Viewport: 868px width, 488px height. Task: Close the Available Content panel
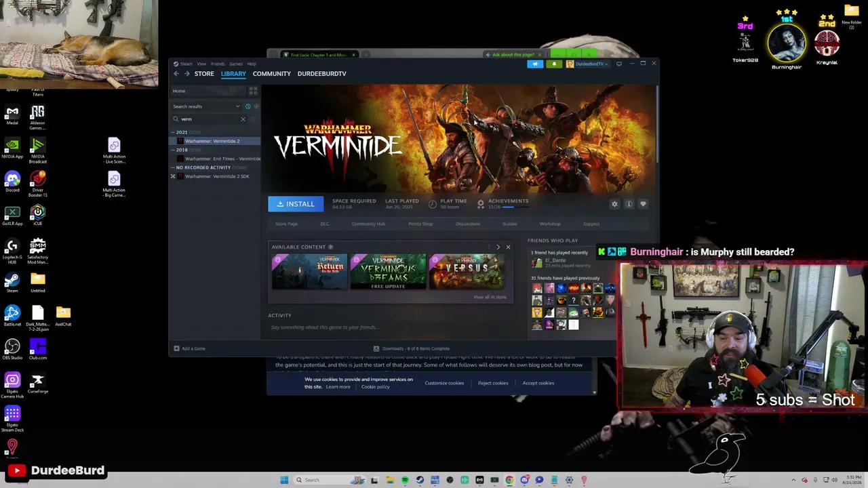click(x=508, y=247)
